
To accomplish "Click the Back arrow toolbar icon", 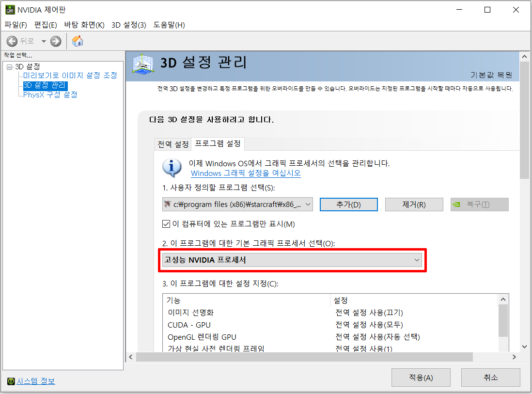I will coord(12,41).
